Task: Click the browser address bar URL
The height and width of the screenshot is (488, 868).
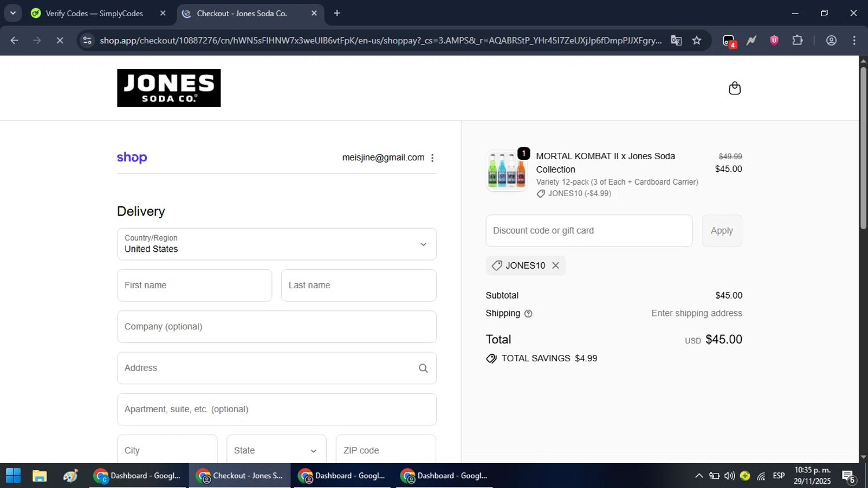Action: click(380, 41)
